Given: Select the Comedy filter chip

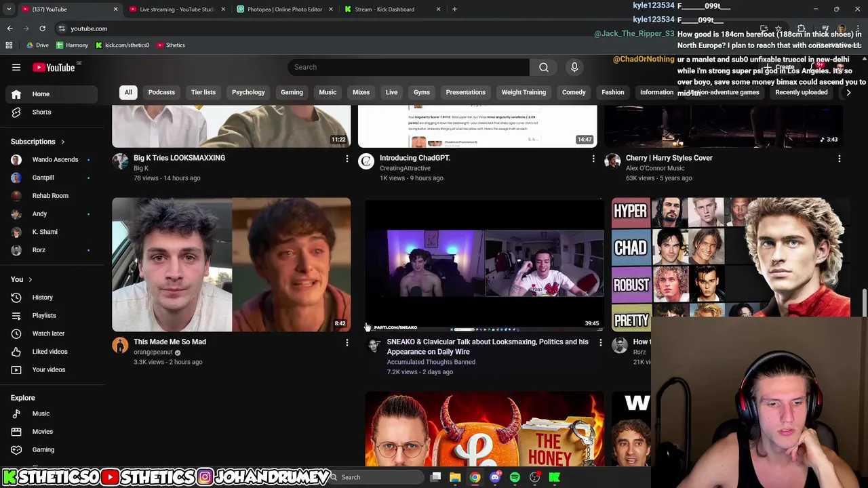Looking at the screenshot, I should point(574,92).
